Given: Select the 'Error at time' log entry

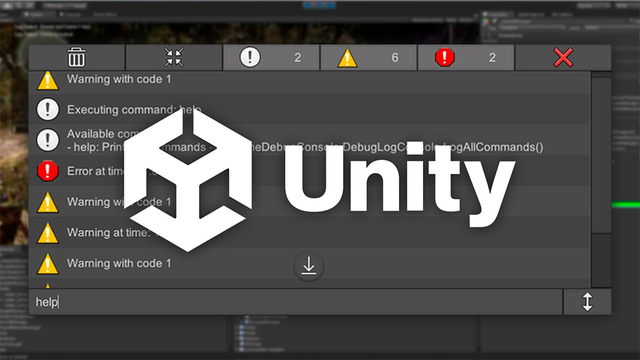Looking at the screenshot, I should 309,171.
